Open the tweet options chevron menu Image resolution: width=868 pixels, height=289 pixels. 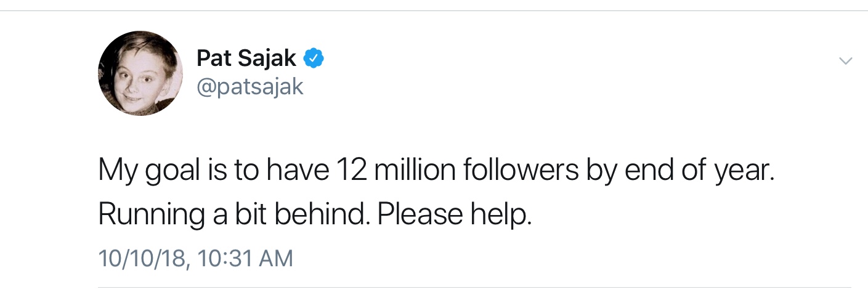[x=845, y=61]
